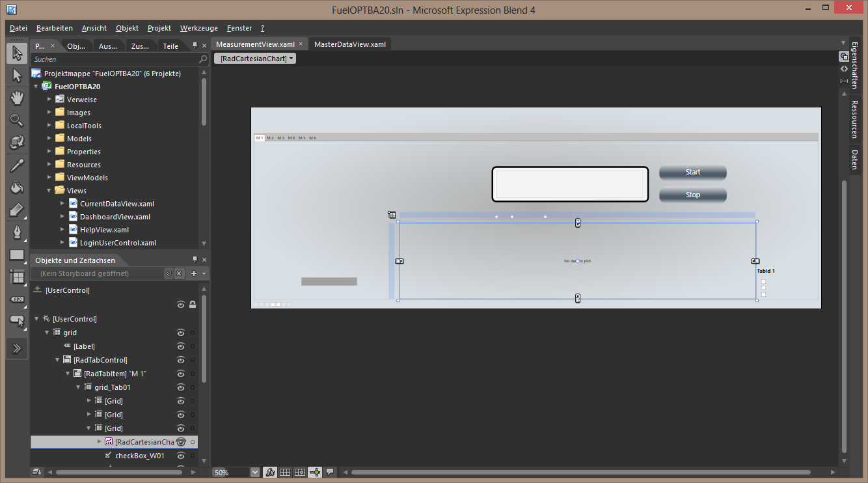Click the Start button on the design canvas

[x=692, y=172]
